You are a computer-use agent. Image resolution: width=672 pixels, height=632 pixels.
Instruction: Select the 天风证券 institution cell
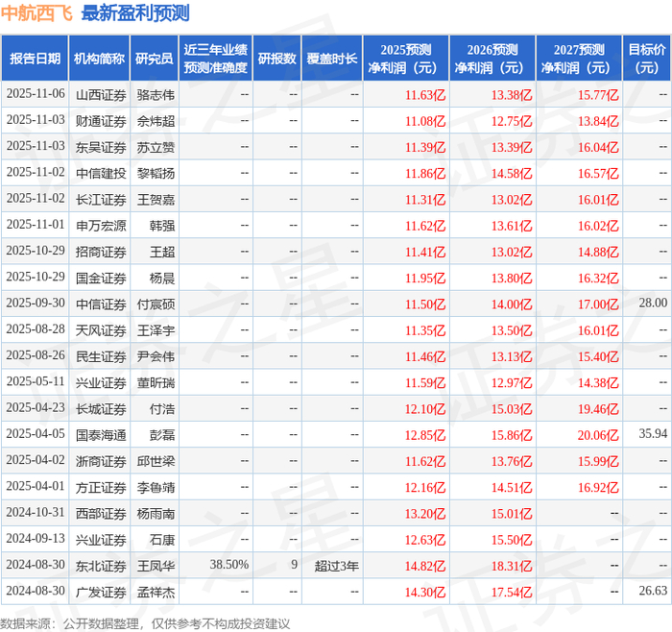tap(101, 330)
